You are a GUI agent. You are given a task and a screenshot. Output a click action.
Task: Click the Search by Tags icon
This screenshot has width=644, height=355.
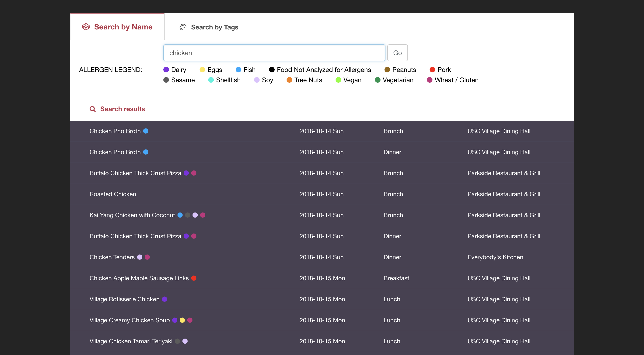[183, 27]
